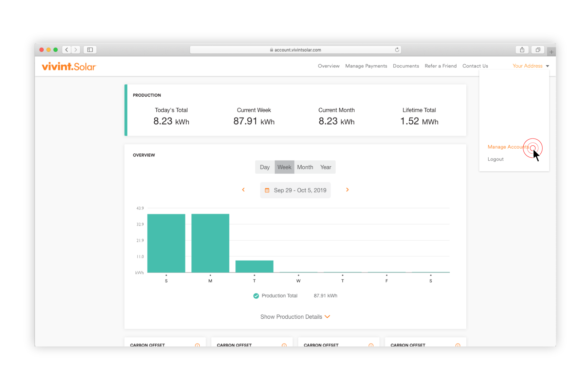
Task: Switch chart view to Month
Action: click(305, 167)
